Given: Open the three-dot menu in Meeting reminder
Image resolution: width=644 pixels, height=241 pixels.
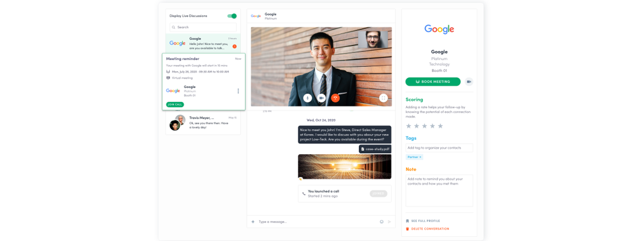Looking at the screenshot, I should 238,91.
